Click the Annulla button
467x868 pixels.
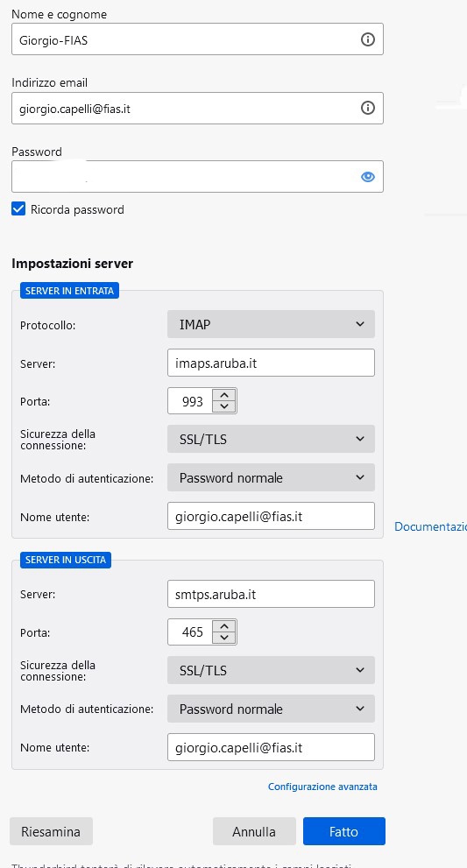click(254, 831)
